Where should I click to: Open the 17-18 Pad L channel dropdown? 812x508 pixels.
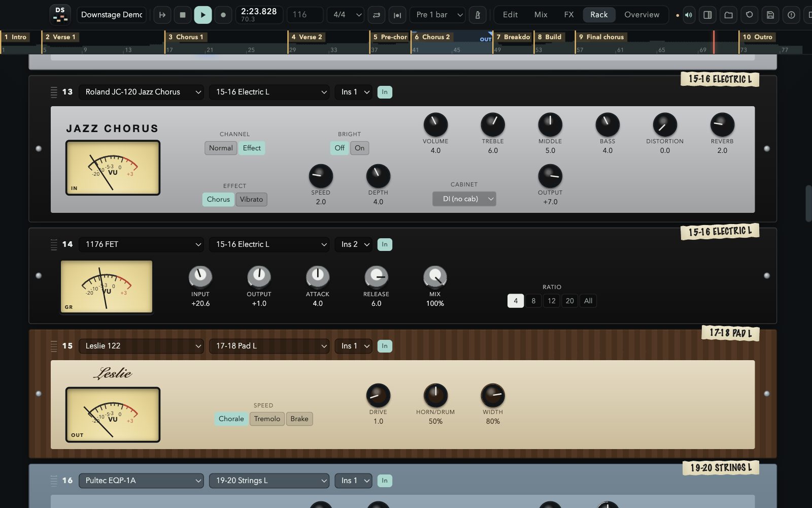click(269, 346)
